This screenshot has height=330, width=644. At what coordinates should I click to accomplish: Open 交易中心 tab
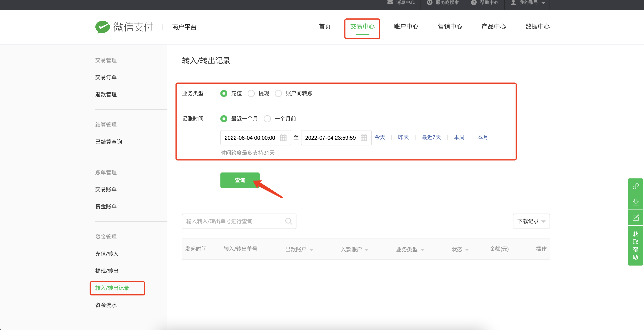click(362, 26)
